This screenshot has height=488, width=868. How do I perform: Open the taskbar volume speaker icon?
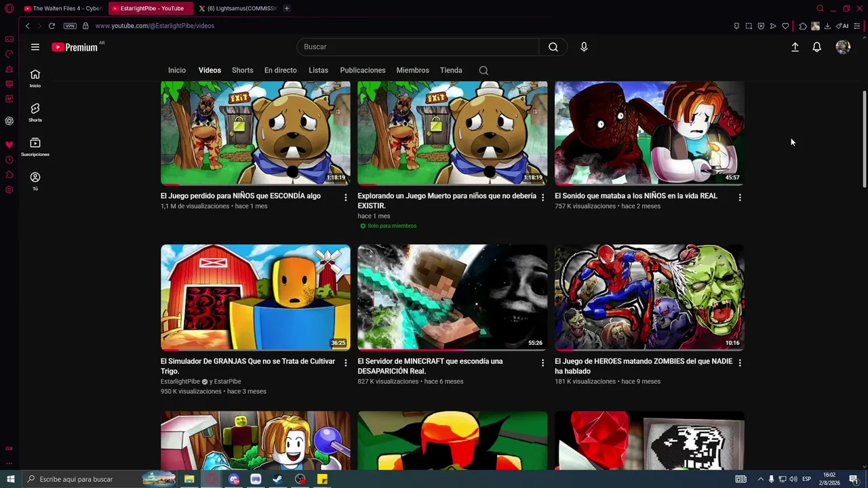point(793,479)
